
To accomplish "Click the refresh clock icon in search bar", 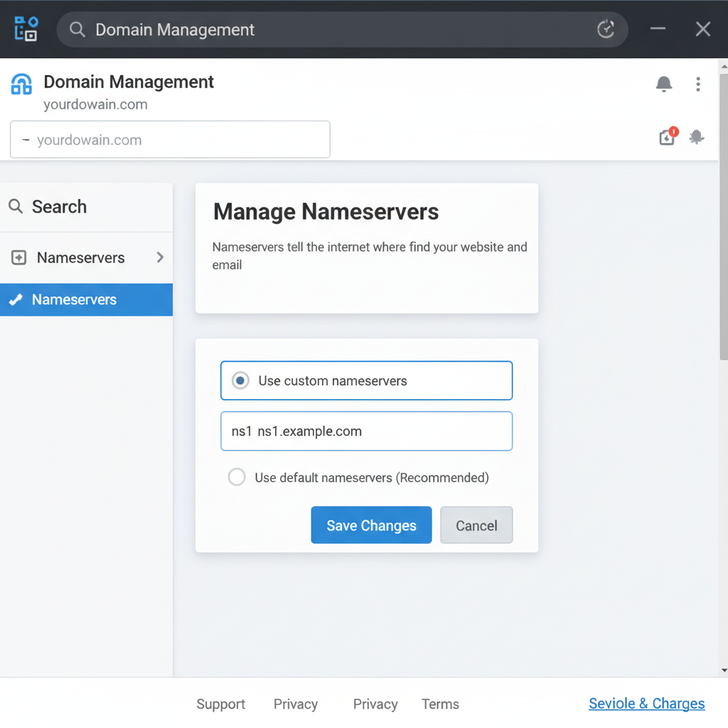I will 606,29.
